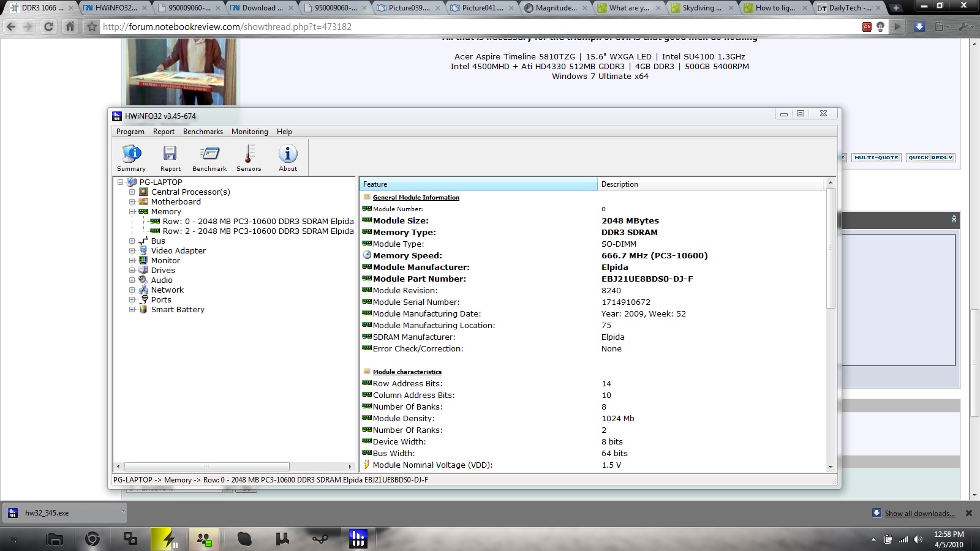Select the Motherboard icon in tree
The width and height of the screenshot is (980, 551).
pos(143,201)
